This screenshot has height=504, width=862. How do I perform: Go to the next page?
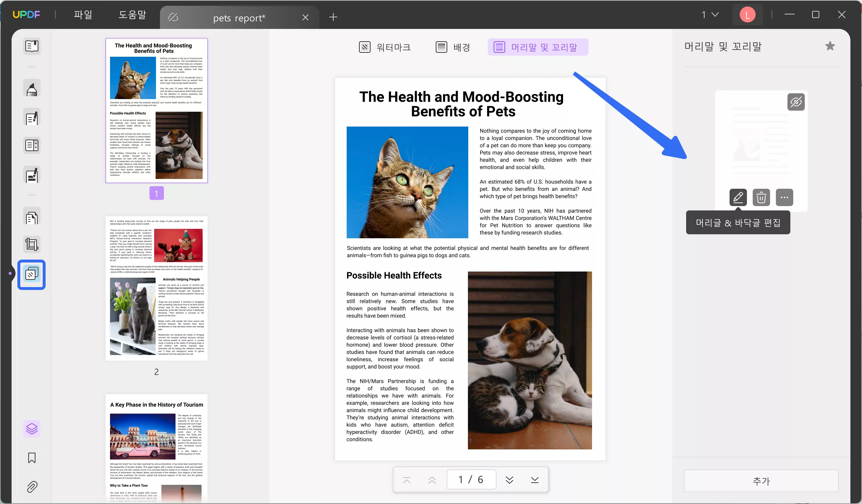pyautogui.click(x=510, y=480)
